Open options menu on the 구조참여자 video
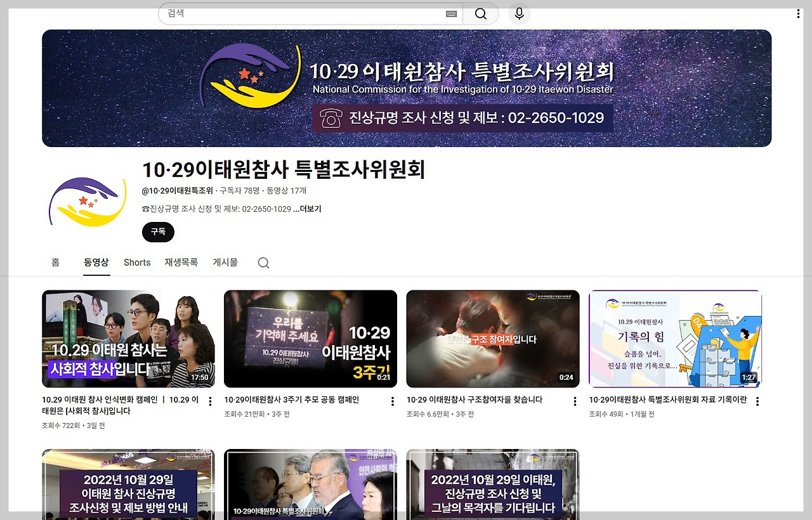Image resolution: width=812 pixels, height=520 pixels. coord(574,401)
